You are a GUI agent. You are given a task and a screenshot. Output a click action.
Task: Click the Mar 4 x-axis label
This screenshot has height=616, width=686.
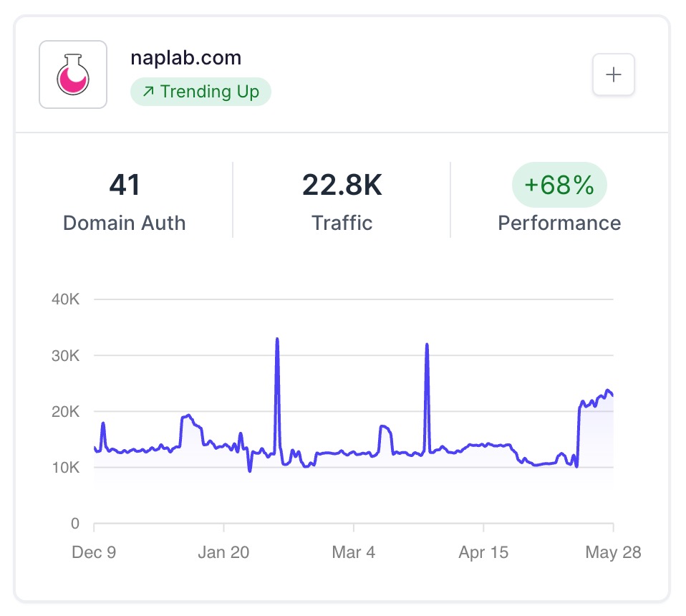tap(354, 552)
